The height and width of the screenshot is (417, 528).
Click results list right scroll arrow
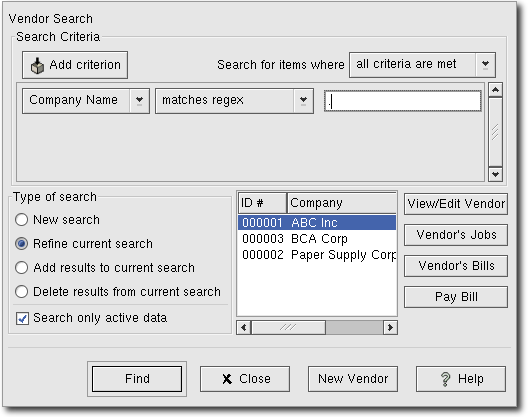[390, 327]
